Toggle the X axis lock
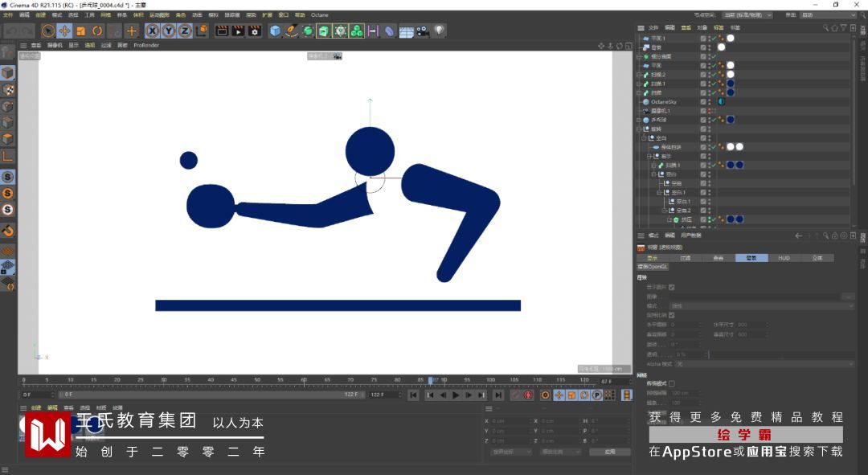868x475 pixels. pos(153,31)
